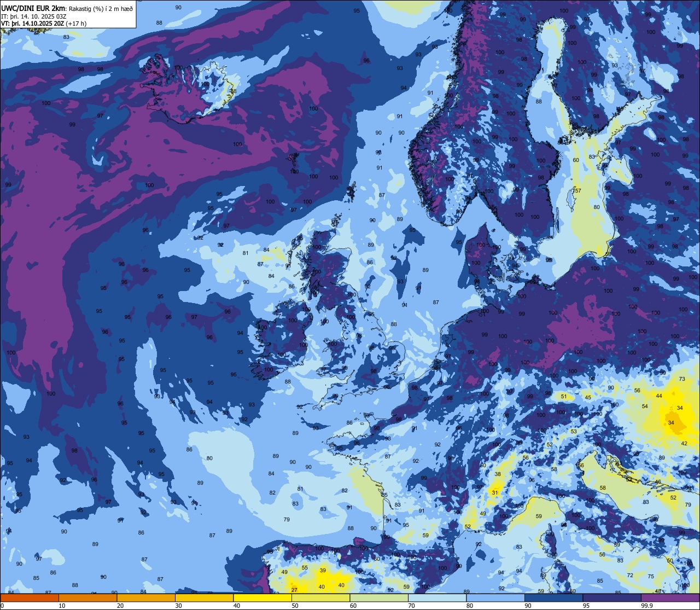Click the 60–70 light green legend segment

point(379,598)
